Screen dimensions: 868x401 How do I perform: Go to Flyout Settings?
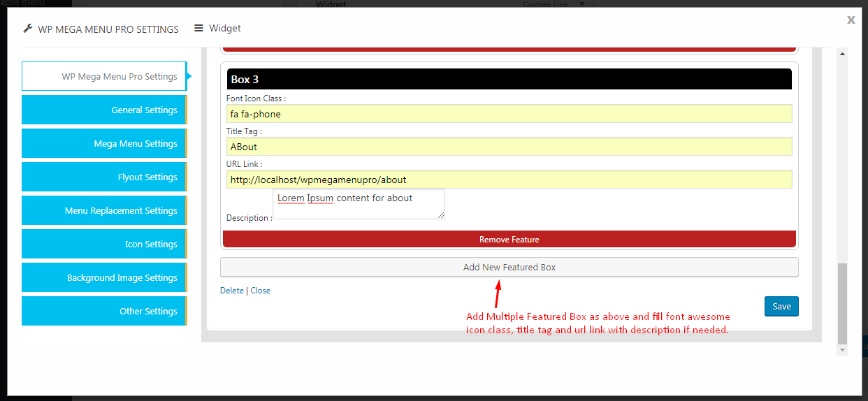pyautogui.click(x=104, y=177)
